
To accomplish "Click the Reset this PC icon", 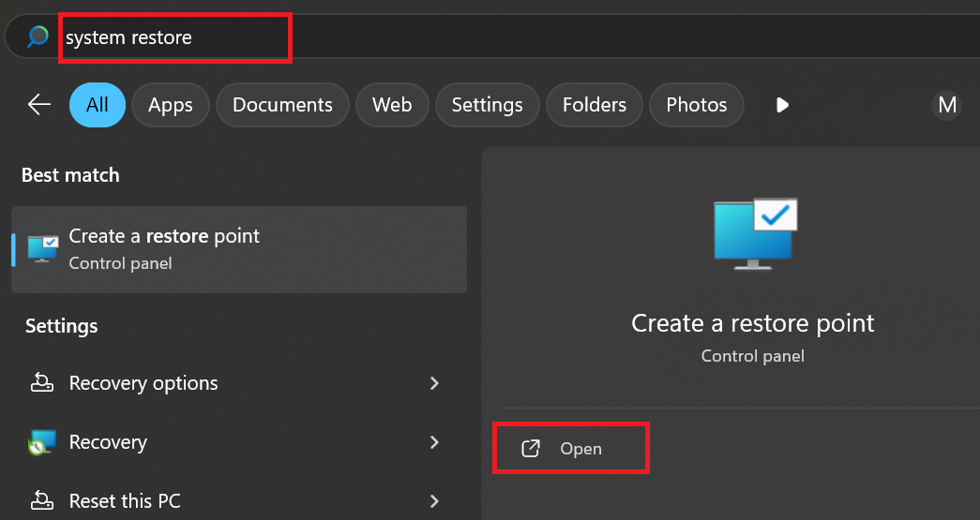I will 42,499.
